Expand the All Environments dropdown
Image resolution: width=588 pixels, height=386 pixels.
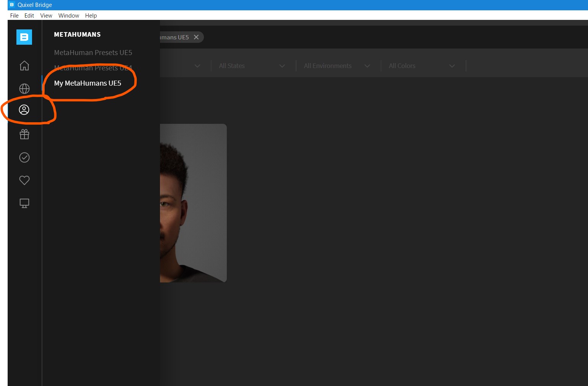(337, 66)
